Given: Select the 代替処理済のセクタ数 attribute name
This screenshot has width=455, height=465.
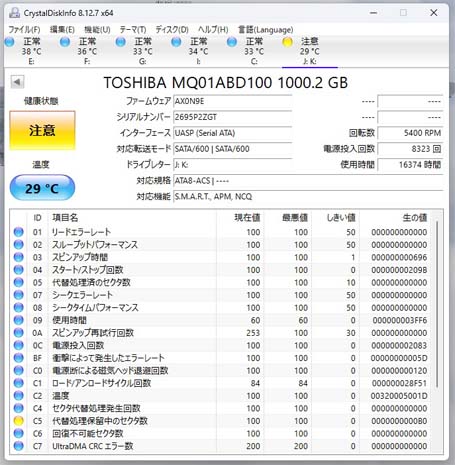Looking at the screenshot, I should [91, 282].
